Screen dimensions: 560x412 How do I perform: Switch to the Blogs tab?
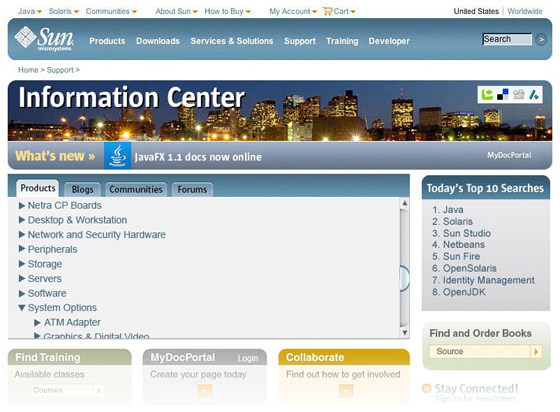click(x=82, y=190)
